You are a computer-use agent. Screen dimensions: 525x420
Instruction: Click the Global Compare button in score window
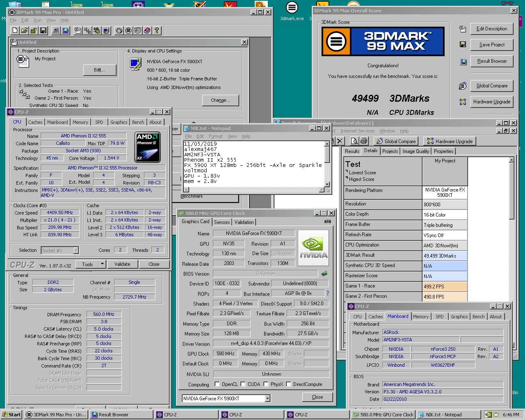click(492, 86)
